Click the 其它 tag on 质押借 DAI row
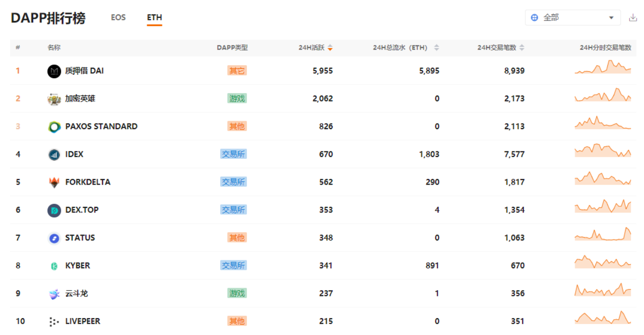Screen dimensions: 644x335 [237, 71]
